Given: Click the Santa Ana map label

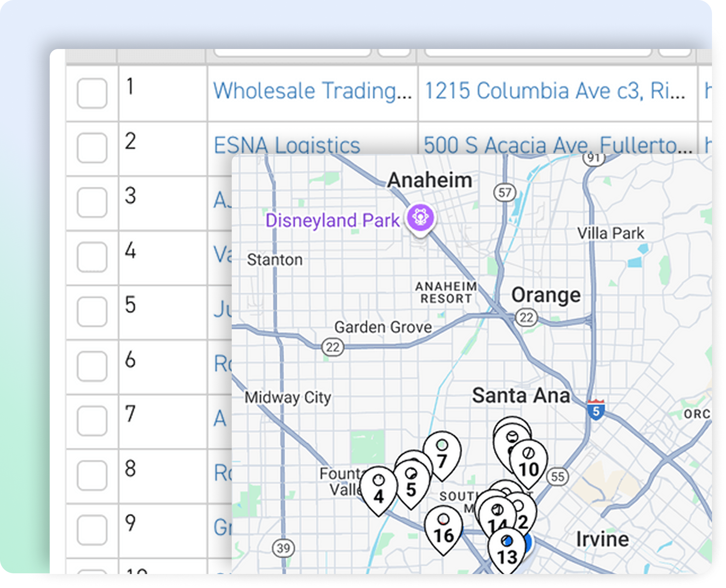Looking at the screenshot, I should (521, 395).
